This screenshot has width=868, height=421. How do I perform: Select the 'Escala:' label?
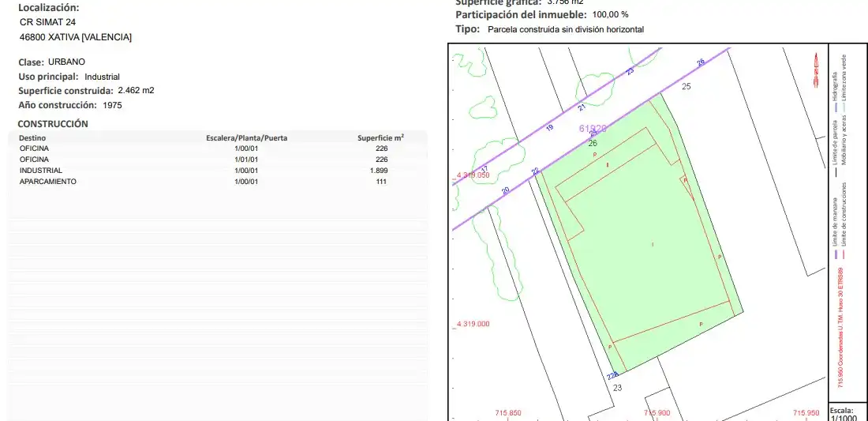point(841,411)
